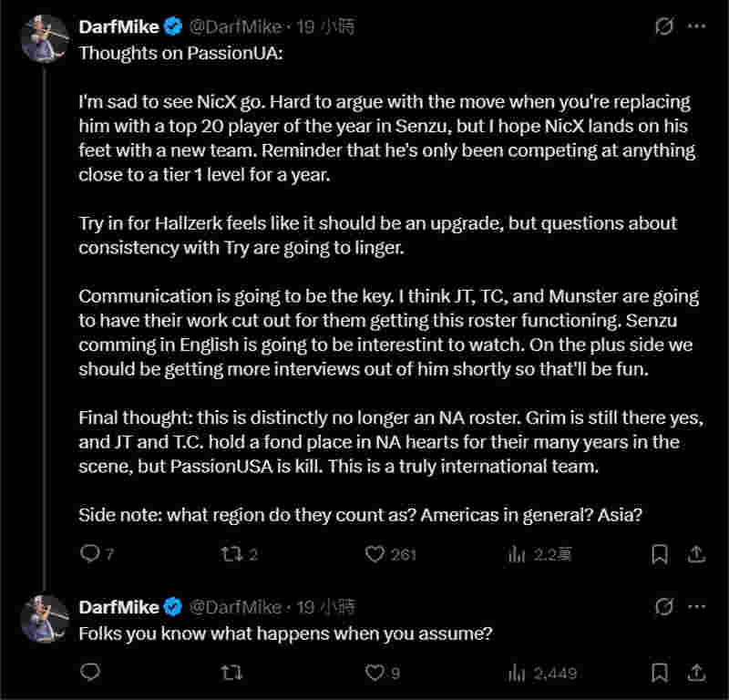Open more options menu on second tweet
The height and width of the screenshot is (700, 729).
click(x=696, y=606)
